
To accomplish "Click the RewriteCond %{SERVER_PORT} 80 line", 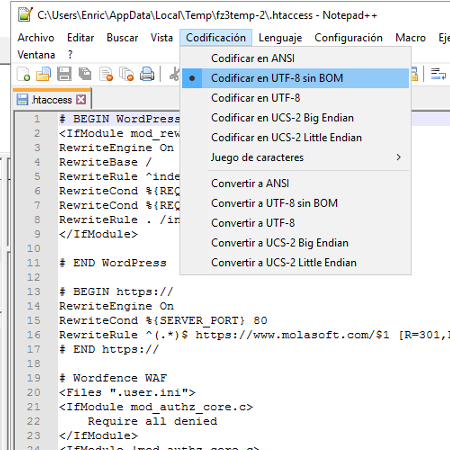I will 163,320.
